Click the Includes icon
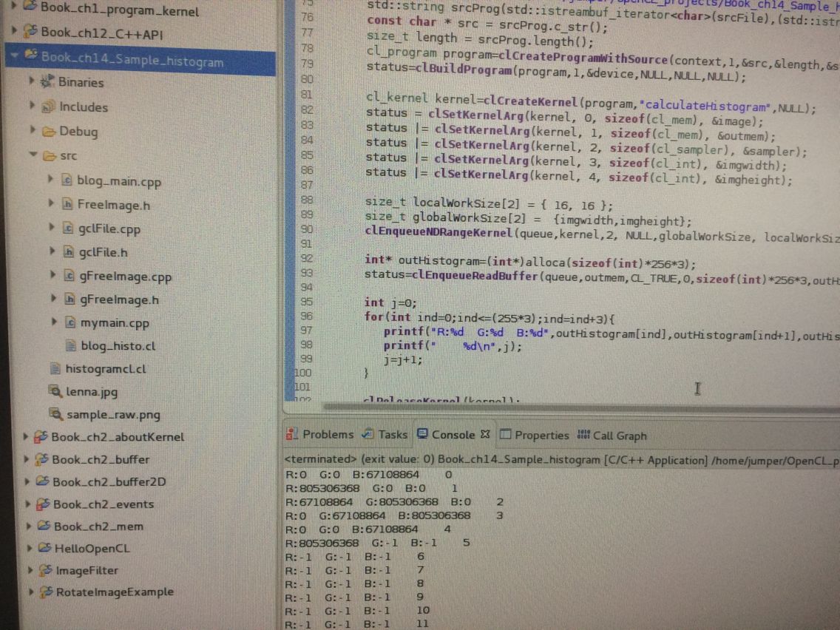 click(48, 106)
